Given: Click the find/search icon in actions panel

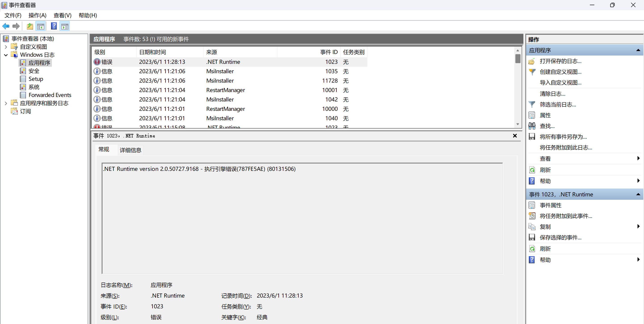Looking at the screenshot, I should 533,126.
